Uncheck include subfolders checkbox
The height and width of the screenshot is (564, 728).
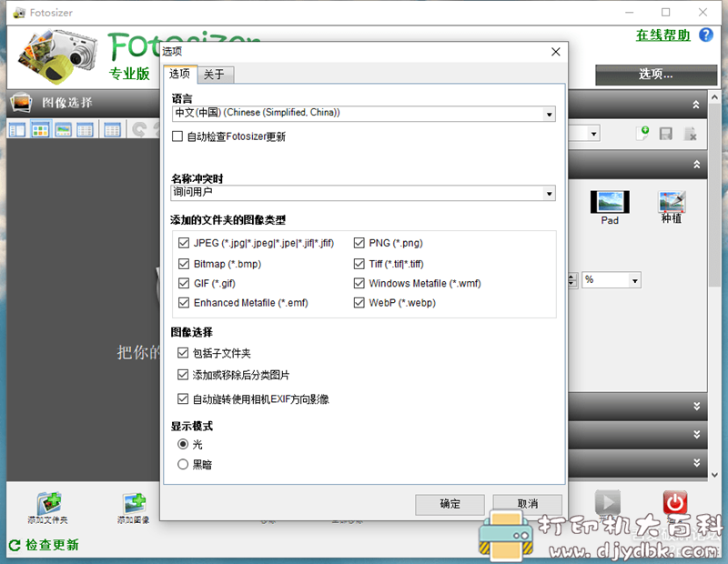[x=183, y=353]
